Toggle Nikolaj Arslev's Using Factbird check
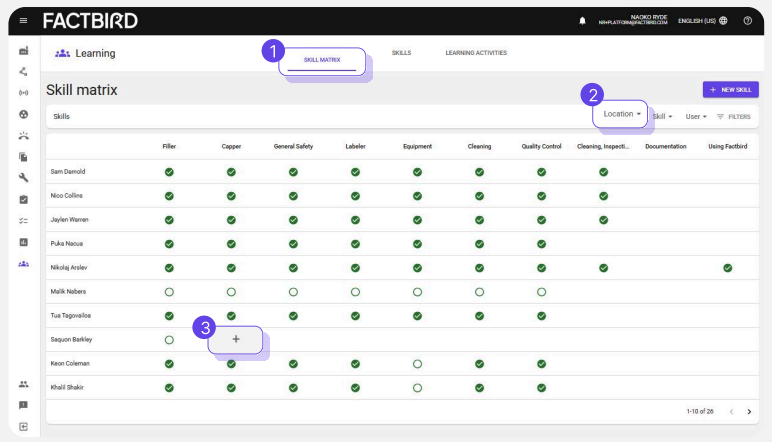Viewport: 772px width, 442px height. coord(728,268)
